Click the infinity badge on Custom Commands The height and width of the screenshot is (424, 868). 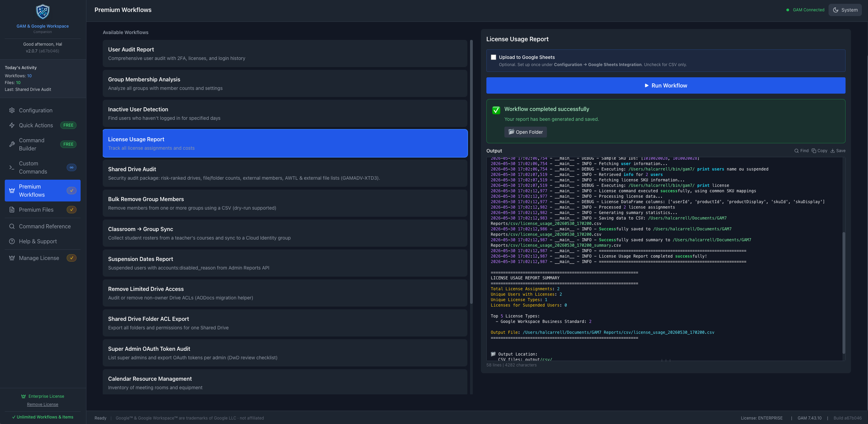[72, 167]
